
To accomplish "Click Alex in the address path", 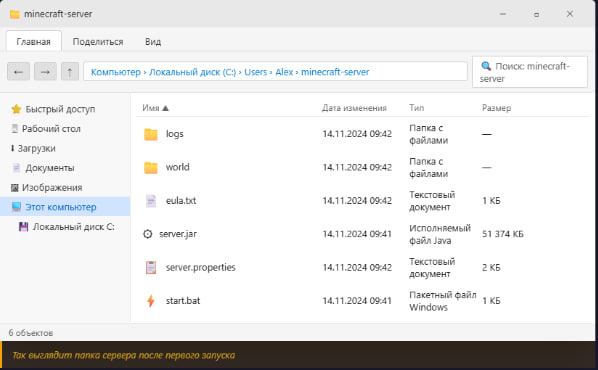I will (x=284, y=72).
